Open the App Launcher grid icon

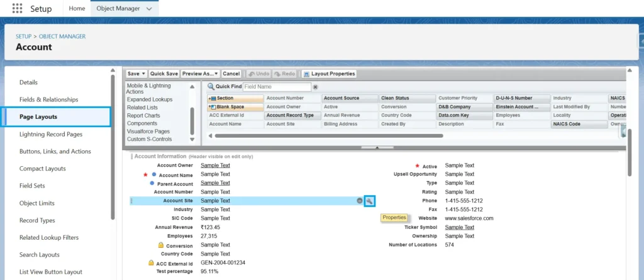pos(17,9)
